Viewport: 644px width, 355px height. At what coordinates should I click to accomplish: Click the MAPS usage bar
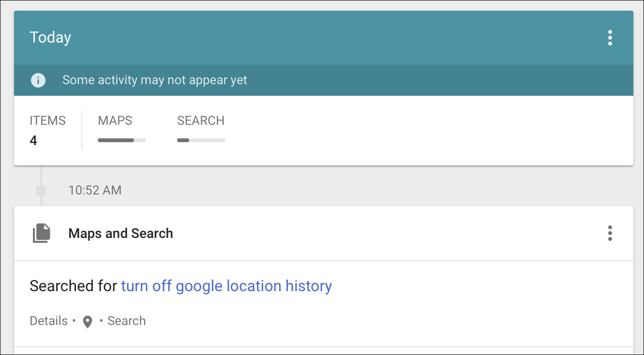(x=121, y=140)
